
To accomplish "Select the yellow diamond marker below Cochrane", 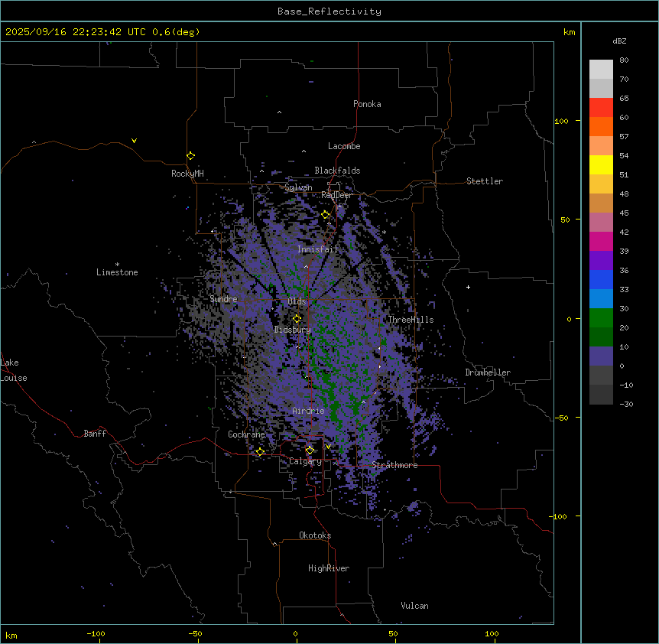I will pos(260,452).
